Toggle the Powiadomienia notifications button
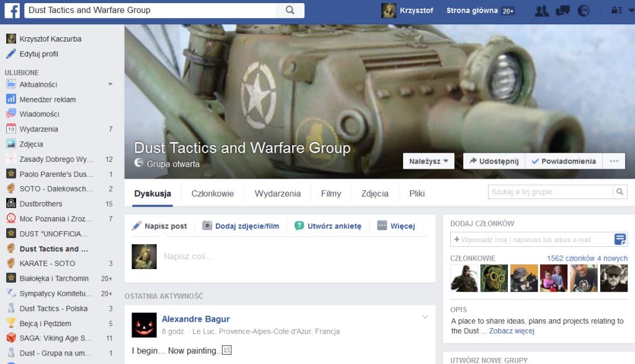The height and width of the screenshot is (364, 635). (x=564, y=161)
